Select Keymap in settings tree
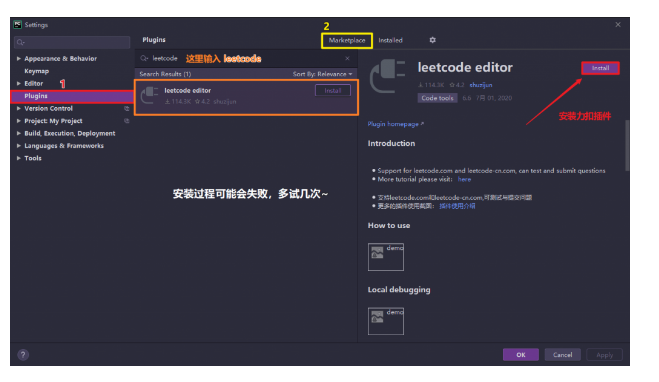 (x=37, y=71)
